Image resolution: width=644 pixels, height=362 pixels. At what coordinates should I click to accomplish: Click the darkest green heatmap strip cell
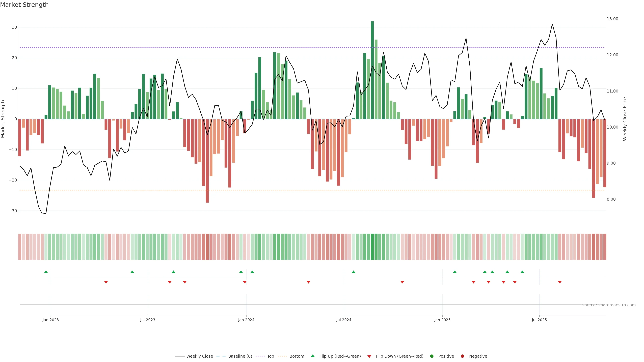(372, 247)
